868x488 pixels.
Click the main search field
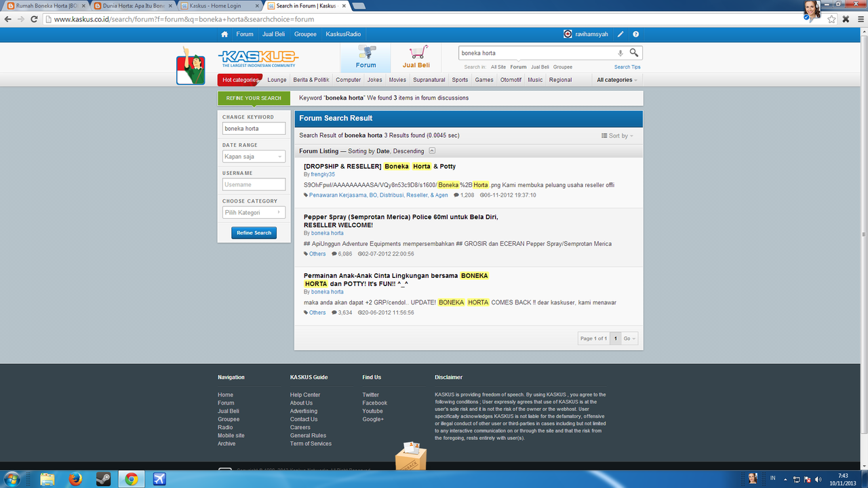coord(538,53)
